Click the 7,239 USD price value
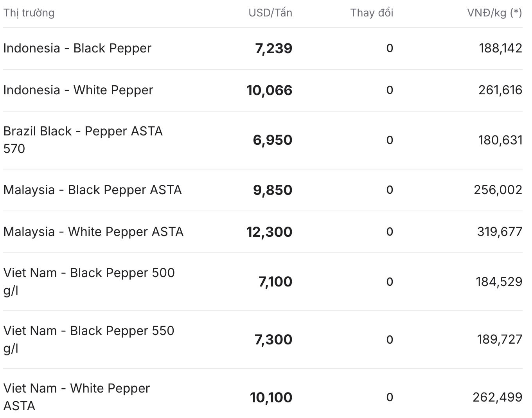The height and width of the screenshot is (418, 532). (x=273, y=49)
